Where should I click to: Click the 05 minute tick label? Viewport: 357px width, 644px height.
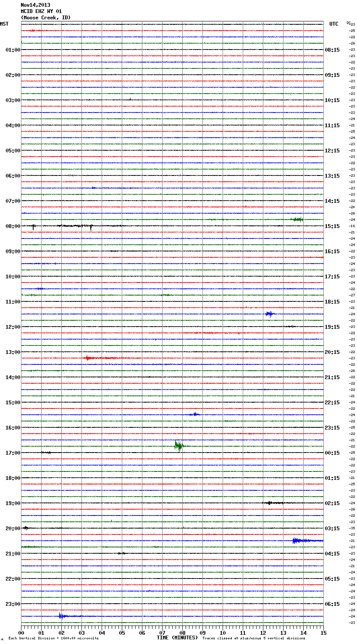tap(122, 633)
